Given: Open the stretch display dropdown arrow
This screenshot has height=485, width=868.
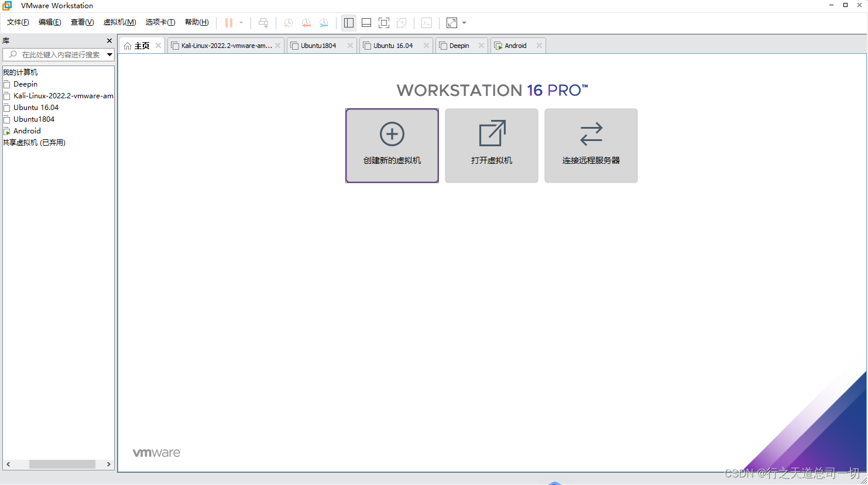Looking at the screenshot, I should (x=464, y=23).
